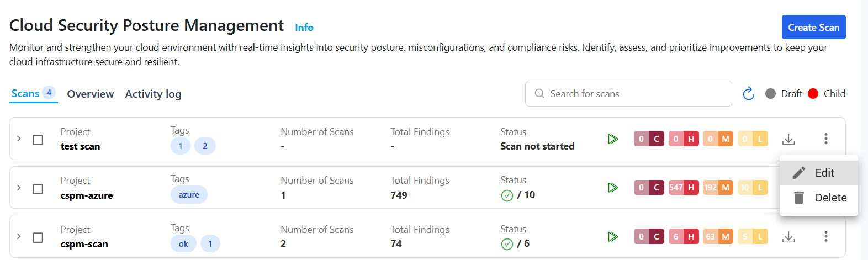868x260 pixels.
Task: Expand the cspm-scan row
Action: point(19,236)
